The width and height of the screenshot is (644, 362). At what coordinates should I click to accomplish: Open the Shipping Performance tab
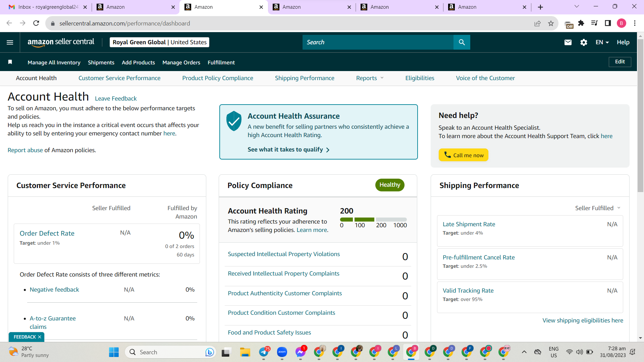[305, 78]
